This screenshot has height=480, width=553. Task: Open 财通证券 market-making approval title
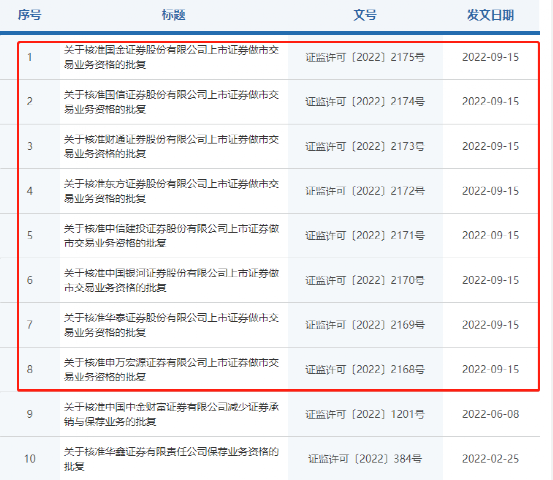(171, 146)
